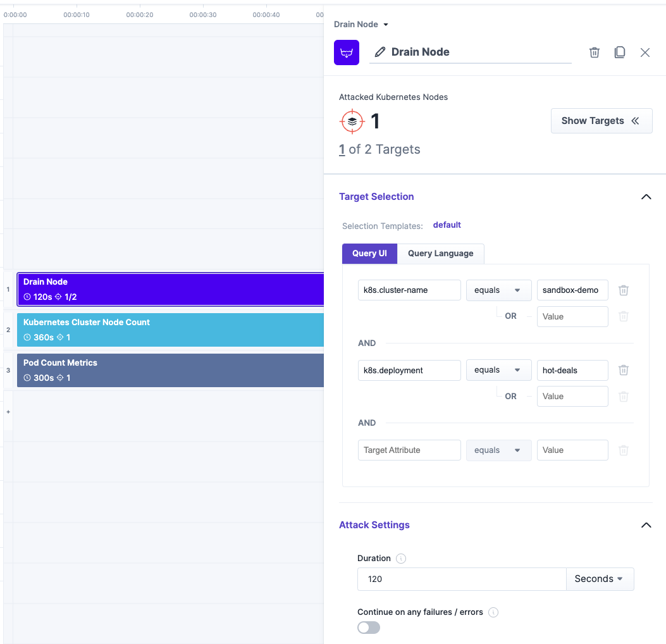The image size is (666, 644).
Task: Click trash icon beside OR value under hot-deals
Action: (623, 397)
